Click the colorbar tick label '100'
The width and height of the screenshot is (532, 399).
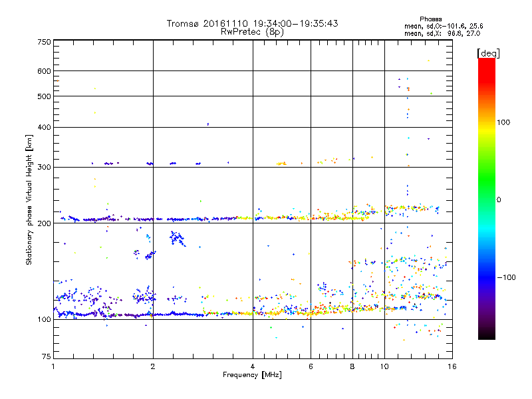[x=503, y=122]
